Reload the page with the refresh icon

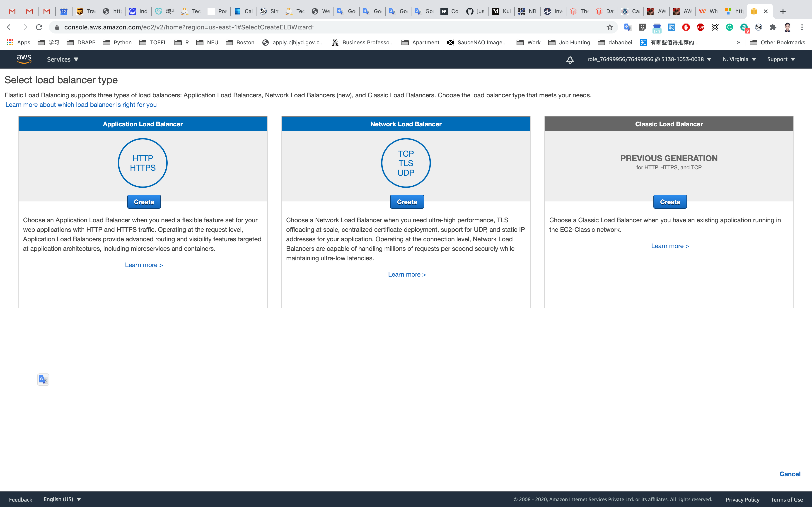39,27
